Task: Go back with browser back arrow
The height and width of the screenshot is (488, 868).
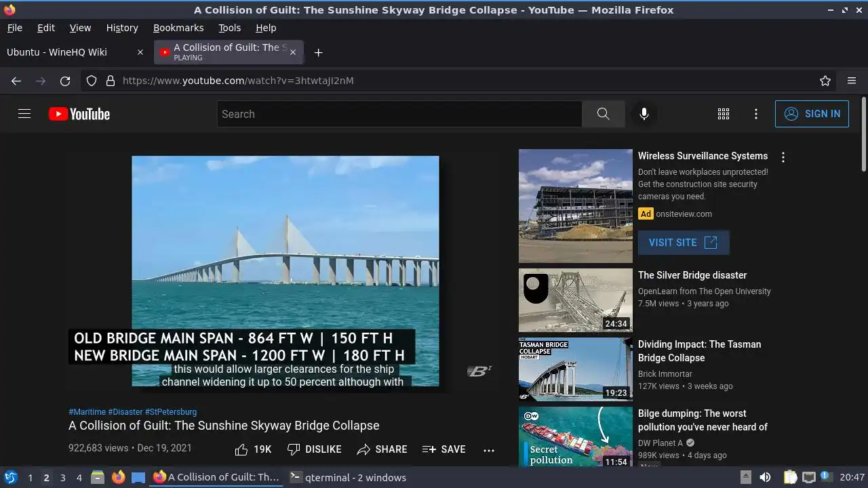Action: pyautogui.click(x=16, y=81)
